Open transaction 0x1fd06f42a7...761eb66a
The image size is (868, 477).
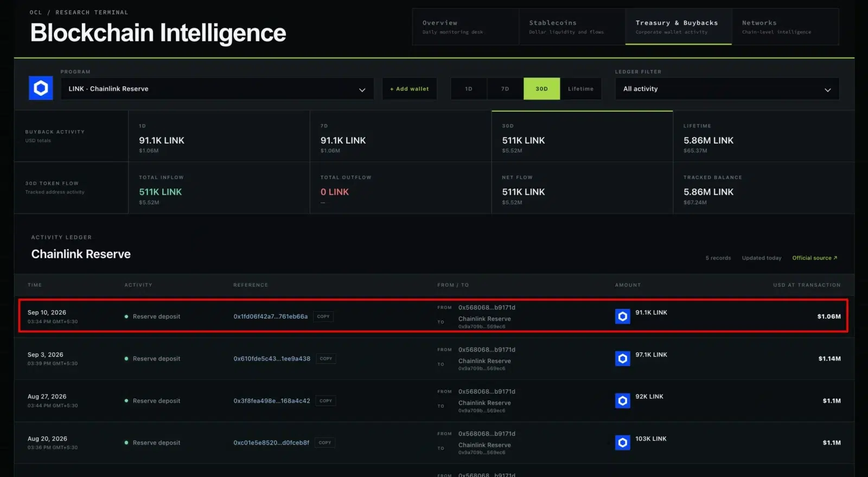pos(270,317)
